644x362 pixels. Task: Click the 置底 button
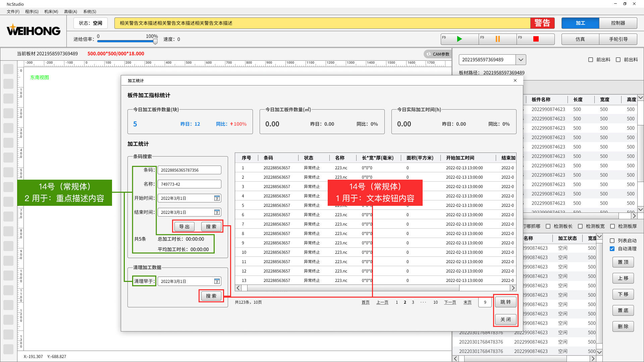(623, 310)
